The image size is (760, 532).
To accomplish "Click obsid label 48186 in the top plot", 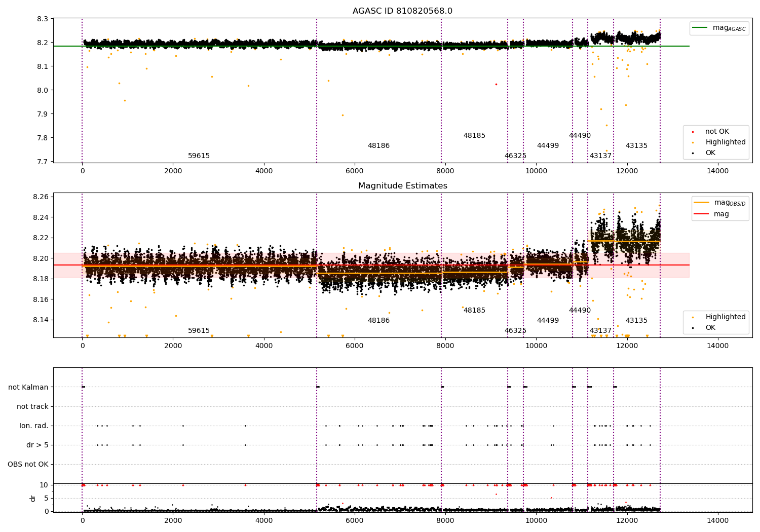I will coord(378,145).
